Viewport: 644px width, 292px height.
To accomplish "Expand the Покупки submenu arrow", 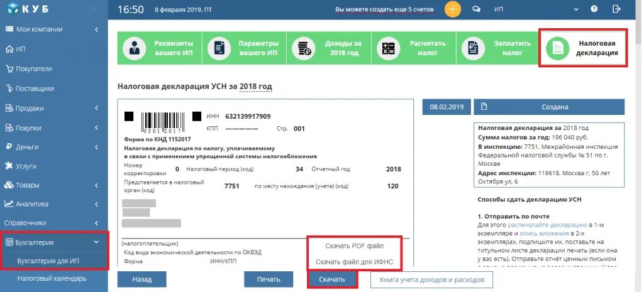I will tap(96, 128).
